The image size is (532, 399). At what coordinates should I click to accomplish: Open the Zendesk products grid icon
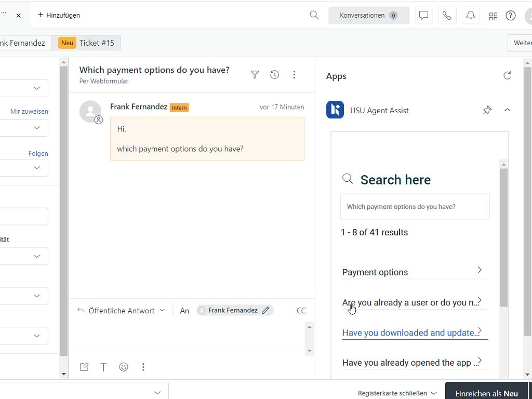coord(493,16)
